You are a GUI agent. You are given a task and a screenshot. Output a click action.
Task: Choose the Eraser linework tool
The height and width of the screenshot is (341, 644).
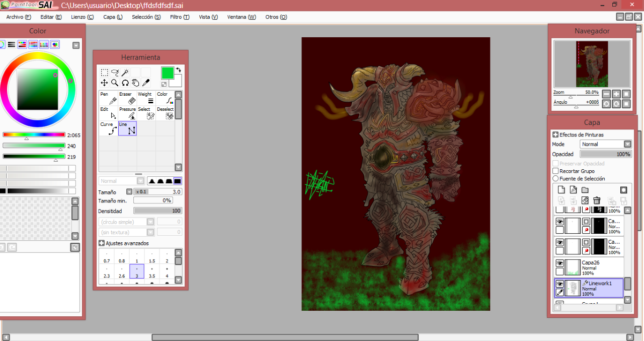[127, 98]
